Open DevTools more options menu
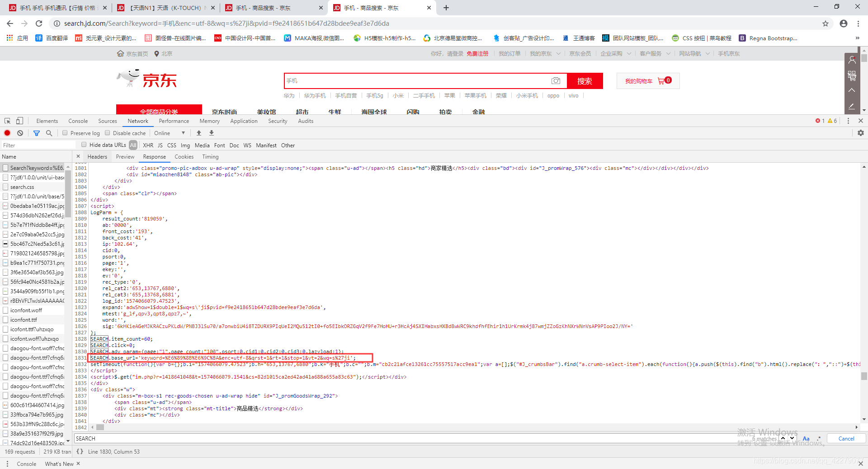The width and height of the screenshot is (868, 469). pyautogui.click(x=848, y=121)
